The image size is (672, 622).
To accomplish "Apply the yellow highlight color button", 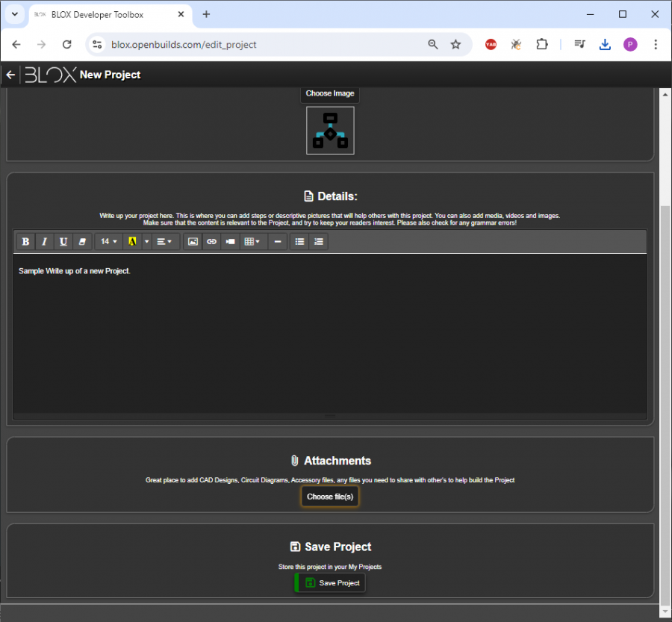I will tap(132, 242).
